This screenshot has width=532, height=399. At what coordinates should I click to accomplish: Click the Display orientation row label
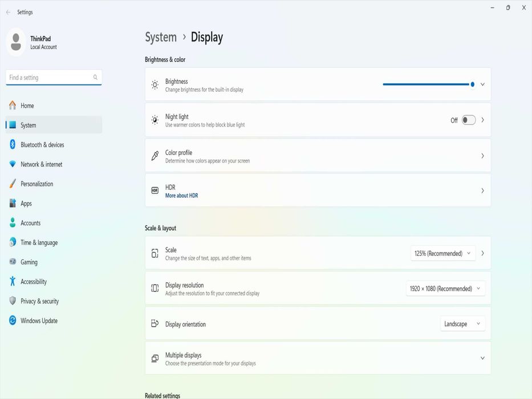[x=185, y=324]
